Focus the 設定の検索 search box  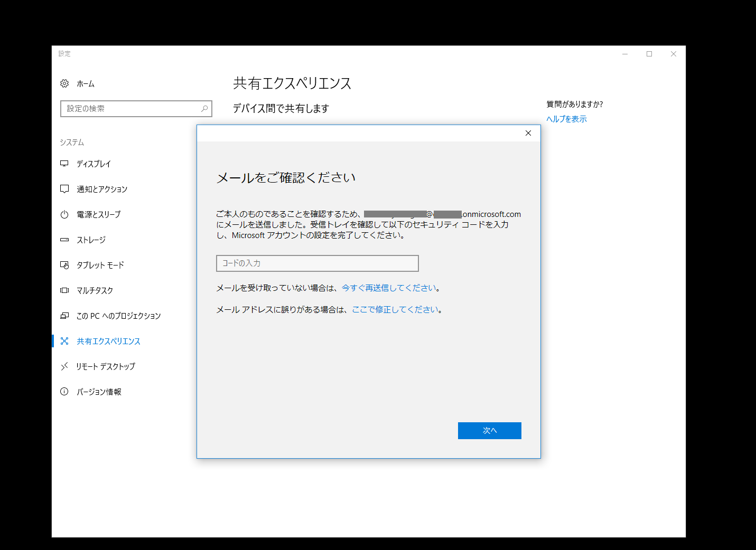pos(136,109)
